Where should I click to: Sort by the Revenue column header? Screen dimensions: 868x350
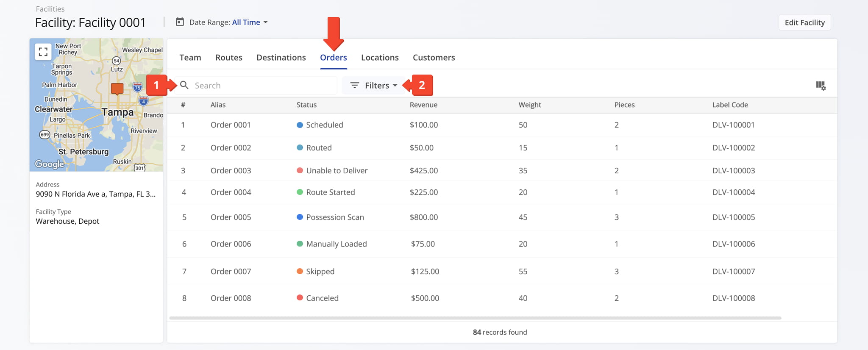(x=423, y=105)
